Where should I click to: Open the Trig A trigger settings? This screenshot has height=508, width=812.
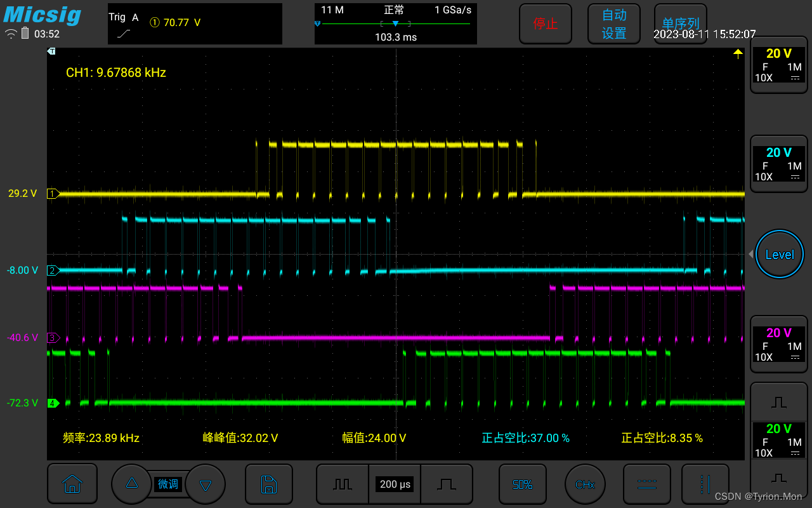pyautogui.click(x=195, y=23)
